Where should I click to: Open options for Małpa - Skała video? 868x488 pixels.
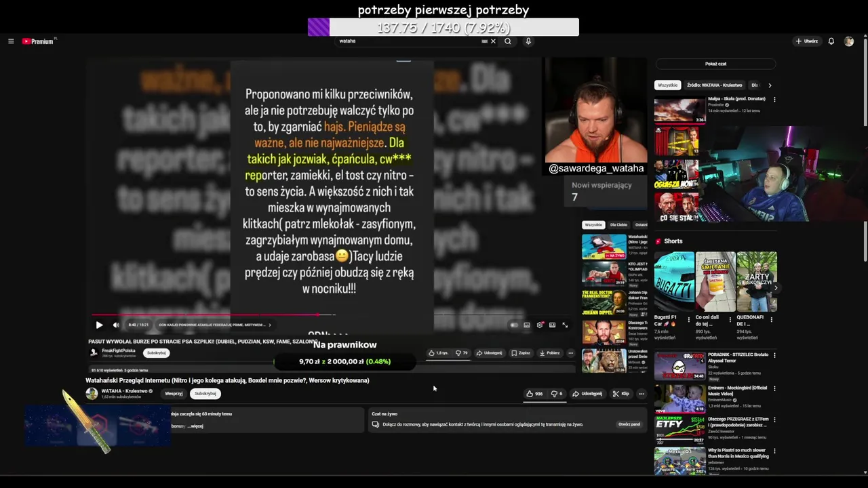click(x=774, y=100)
